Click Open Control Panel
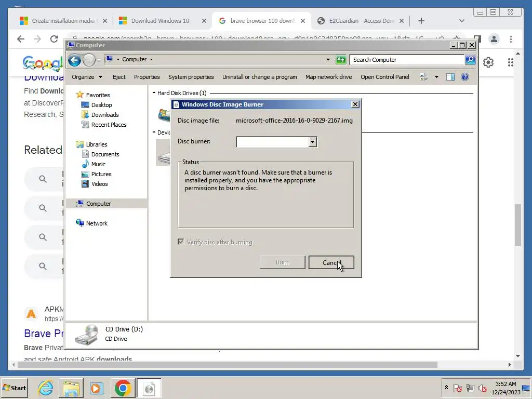532x399 pixels. coord(385,77)
